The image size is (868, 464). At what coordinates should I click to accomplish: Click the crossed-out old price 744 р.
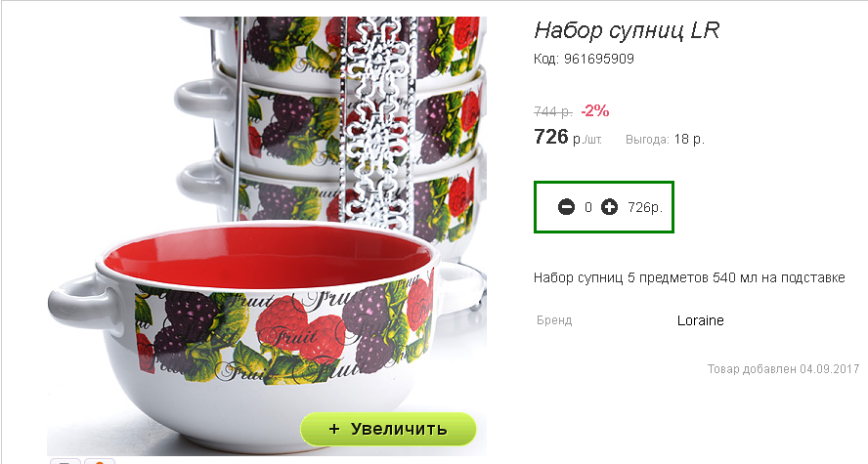pos(553,111)
